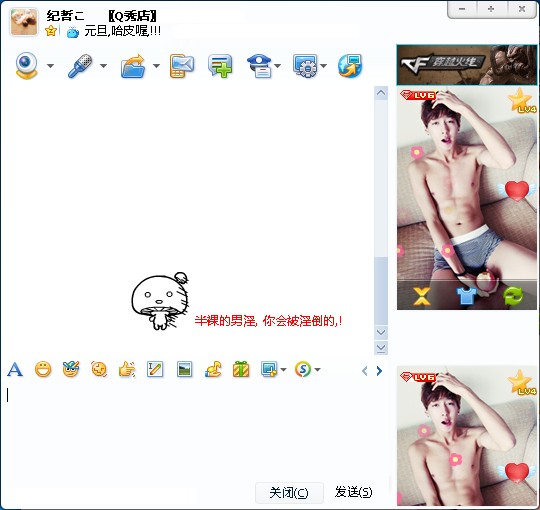This screenshot has height=510, width=540.
Task: Click red LV6 badge on lower QQ show
Action: [418, 377]
